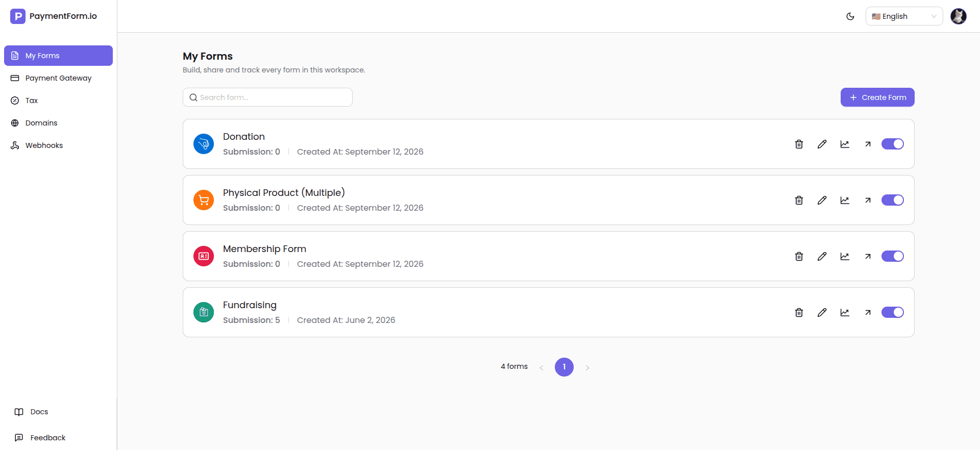View analytics for Donation form
980x450 pixels.
[845, 144]
